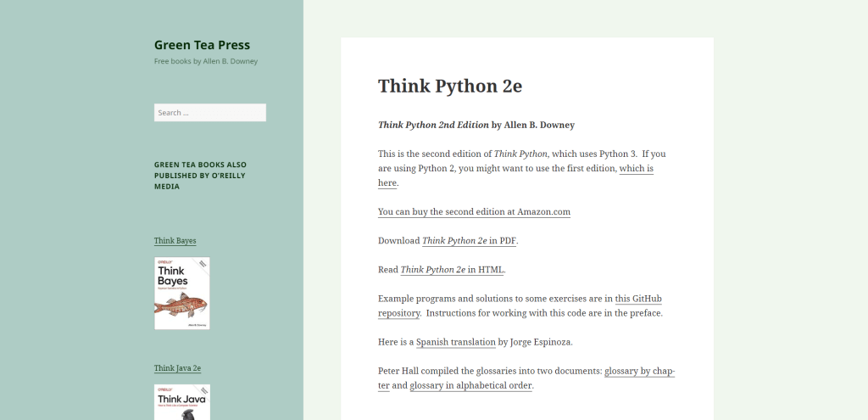Open the Green Tea Press site title

(202, 45)
